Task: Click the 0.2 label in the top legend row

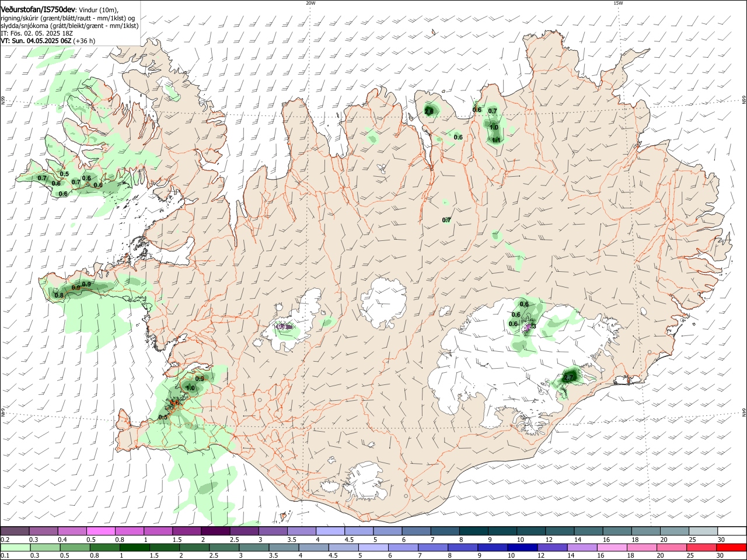Action: (5, 540)
